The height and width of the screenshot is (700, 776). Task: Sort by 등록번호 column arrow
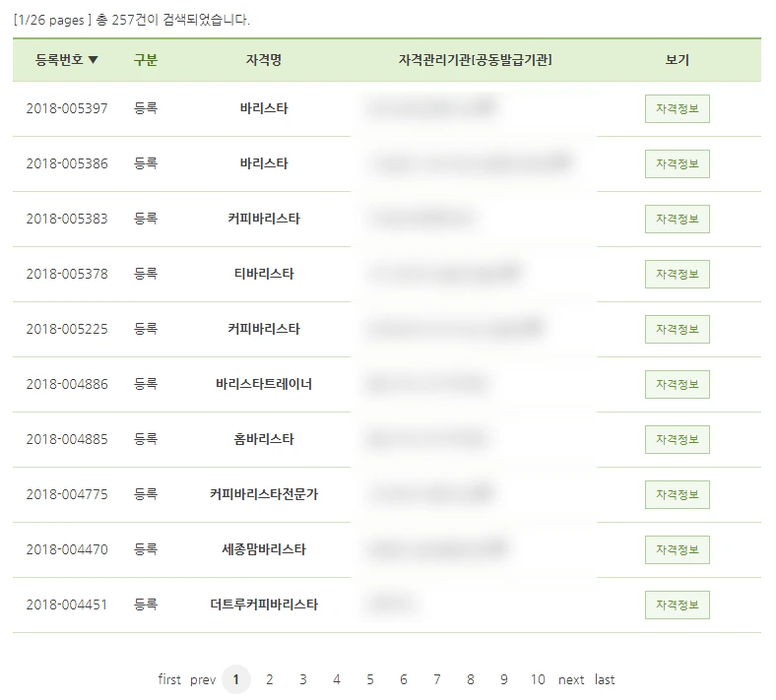(93, 60)
